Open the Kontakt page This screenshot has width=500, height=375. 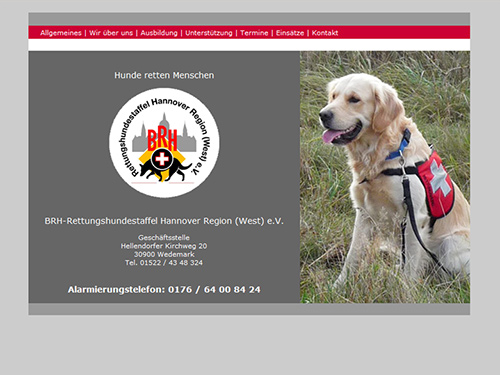click(325, 33)
